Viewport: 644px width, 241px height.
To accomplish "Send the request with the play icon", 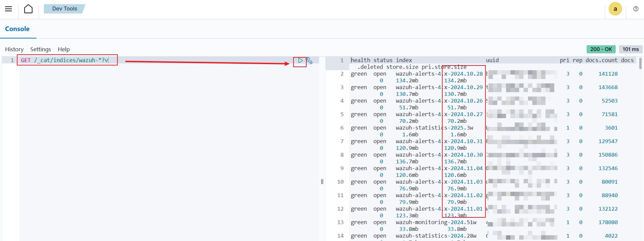I will pos(300,61).
